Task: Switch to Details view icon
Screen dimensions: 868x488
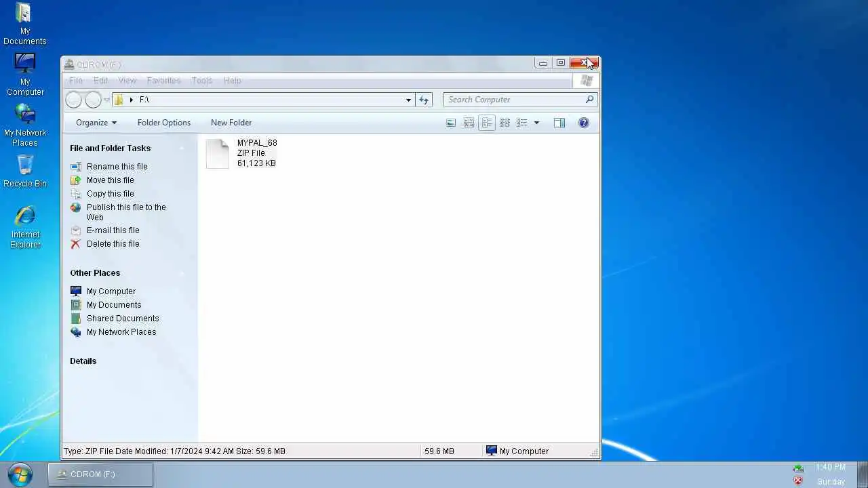Action: tap(521, 123)
